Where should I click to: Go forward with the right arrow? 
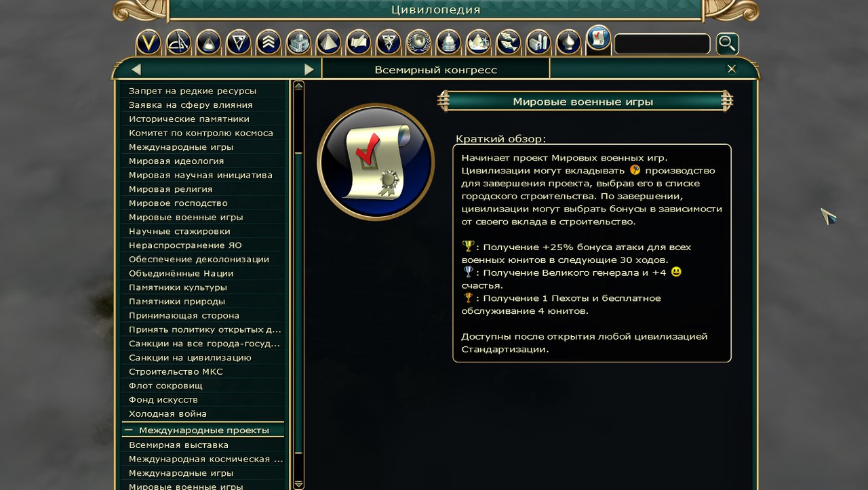pos(309,69)
